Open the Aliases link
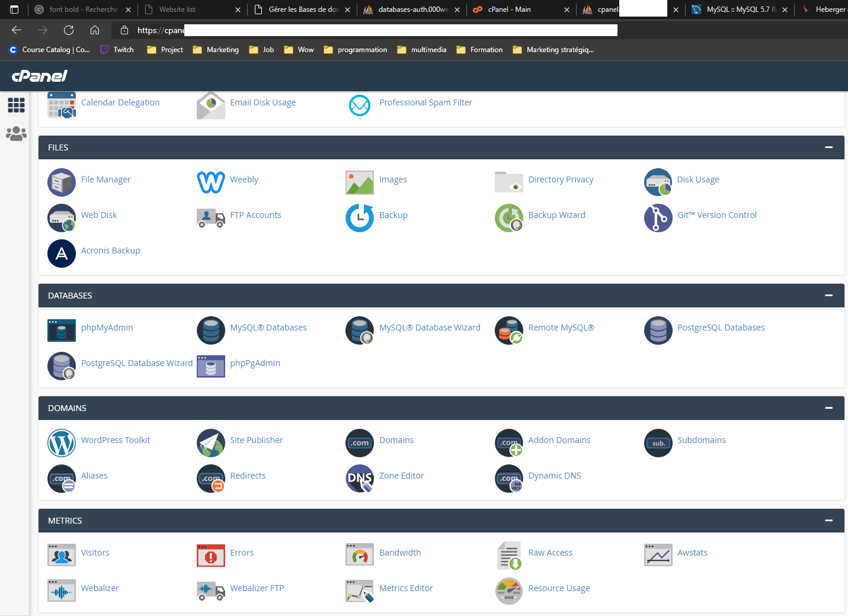This screenshot has width=848, height=616. coord(94,476)
